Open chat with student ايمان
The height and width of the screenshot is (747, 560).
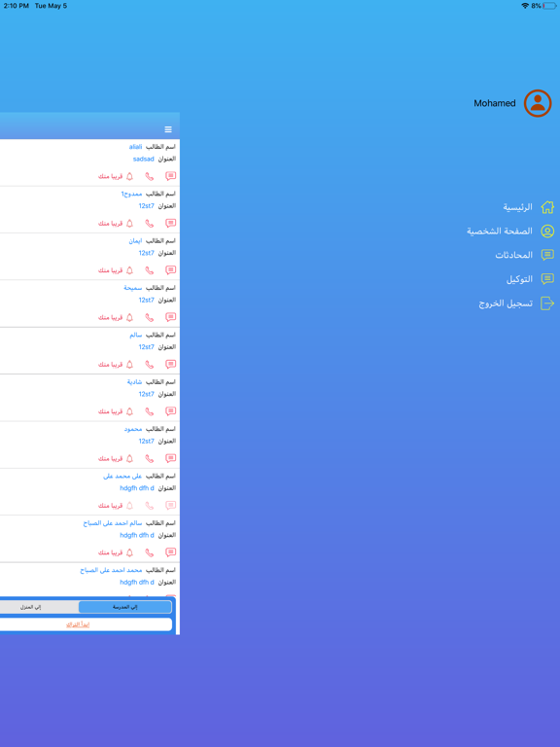pyautogui.click(x=170, y=270)
